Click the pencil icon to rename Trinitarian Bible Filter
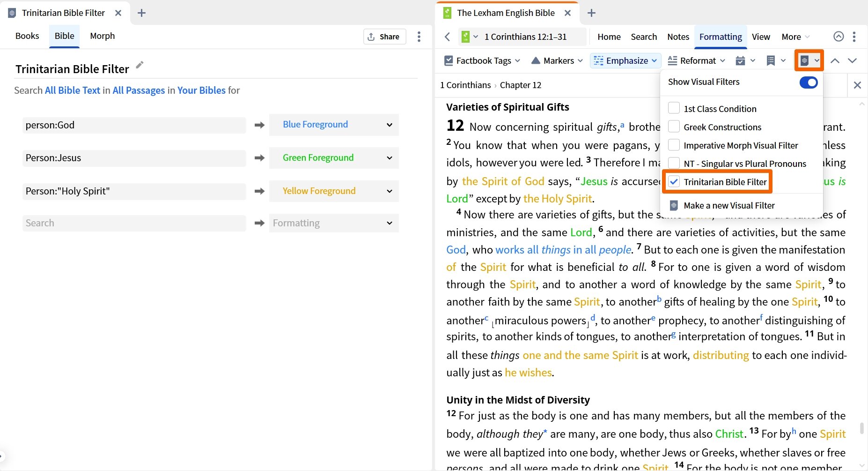 140,65
